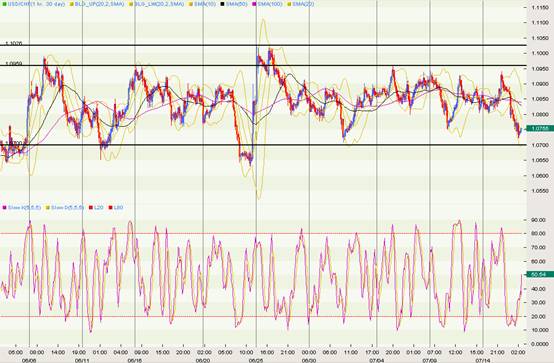Image resolution: width=554 pixels, height=363 pixels.
Task: Select the Slow K(5,5,5) legend label
Action: click(x=24, y=207)
